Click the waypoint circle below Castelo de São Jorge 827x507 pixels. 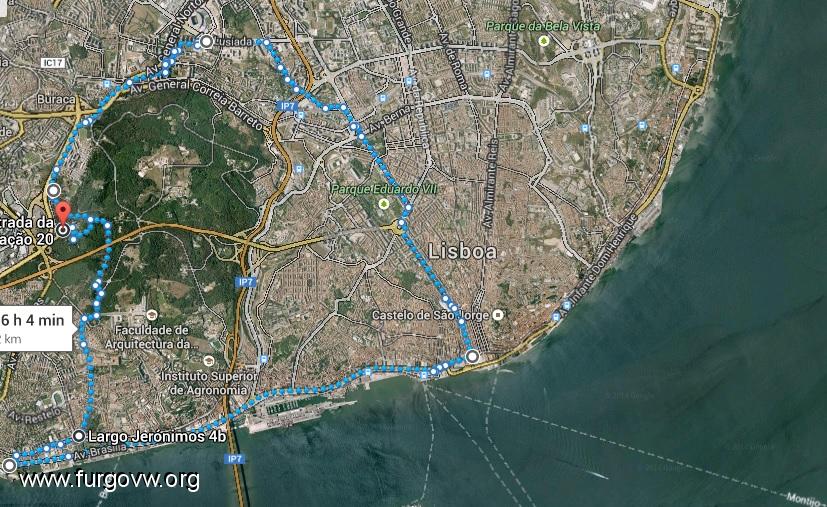pyautogui.click(x=473, y=357)
